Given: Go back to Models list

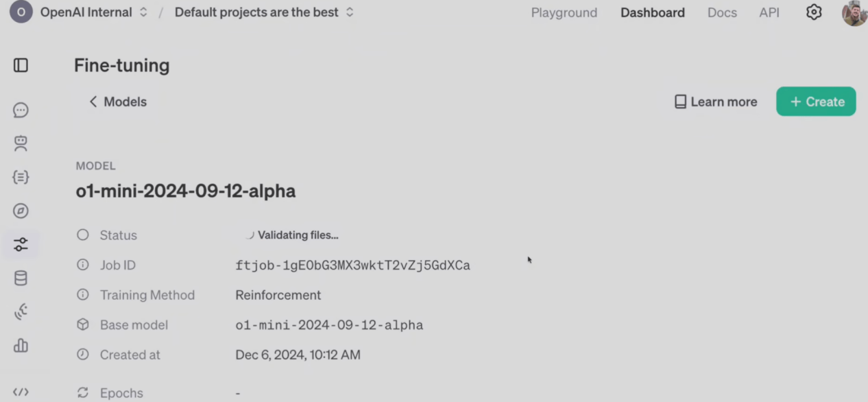Looking at the screenshot, I should pos(118,102).
